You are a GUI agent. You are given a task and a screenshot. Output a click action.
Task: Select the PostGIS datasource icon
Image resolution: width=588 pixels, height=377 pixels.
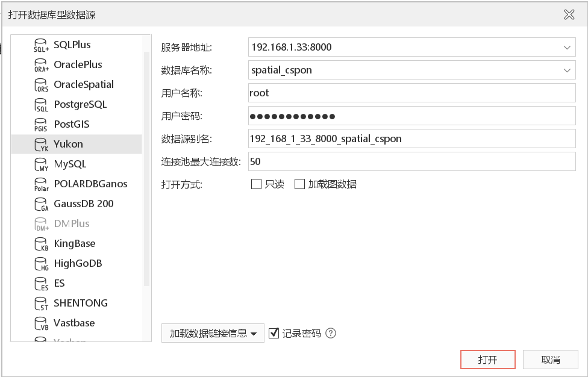(41, 125)
